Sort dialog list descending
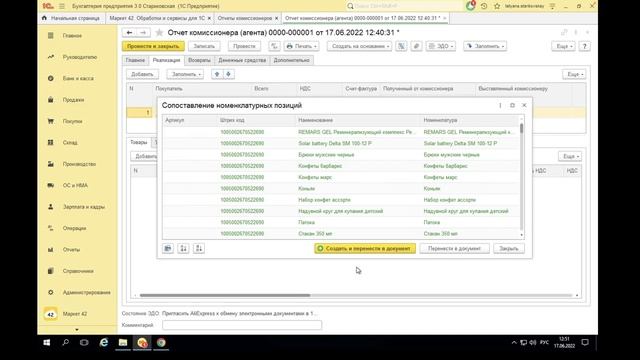This screenshot has height=360, width=640. [199, 248]
